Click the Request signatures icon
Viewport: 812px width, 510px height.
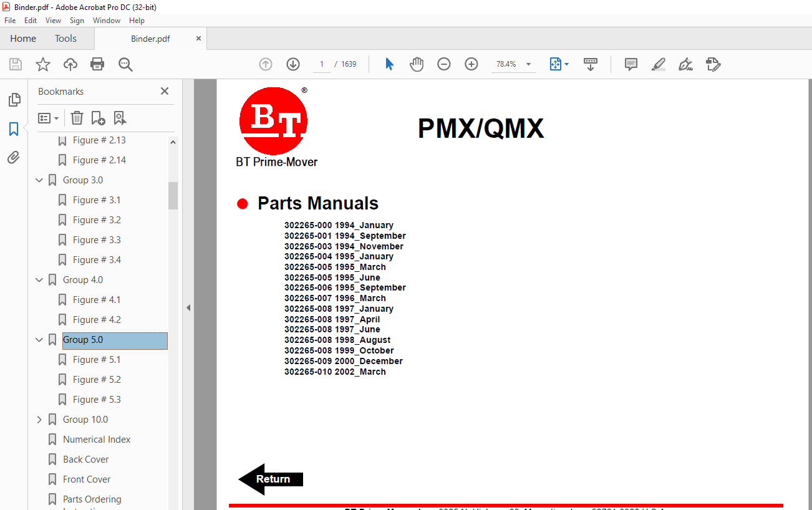click(713, 64)
